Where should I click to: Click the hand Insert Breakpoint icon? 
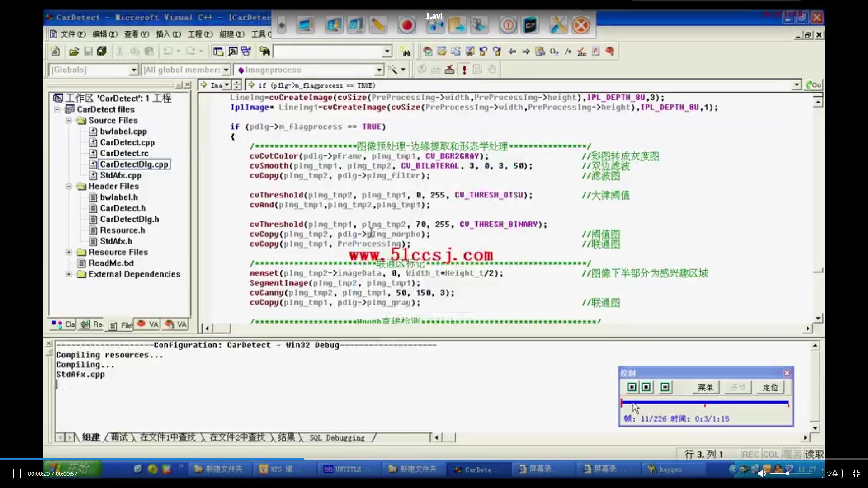(x=492, y=70)
